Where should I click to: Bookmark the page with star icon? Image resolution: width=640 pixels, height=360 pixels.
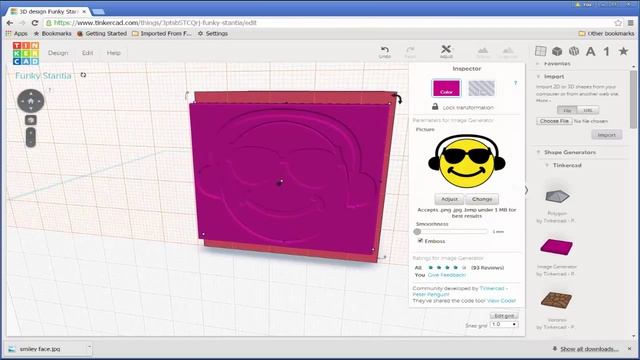[x=618, y=23]
